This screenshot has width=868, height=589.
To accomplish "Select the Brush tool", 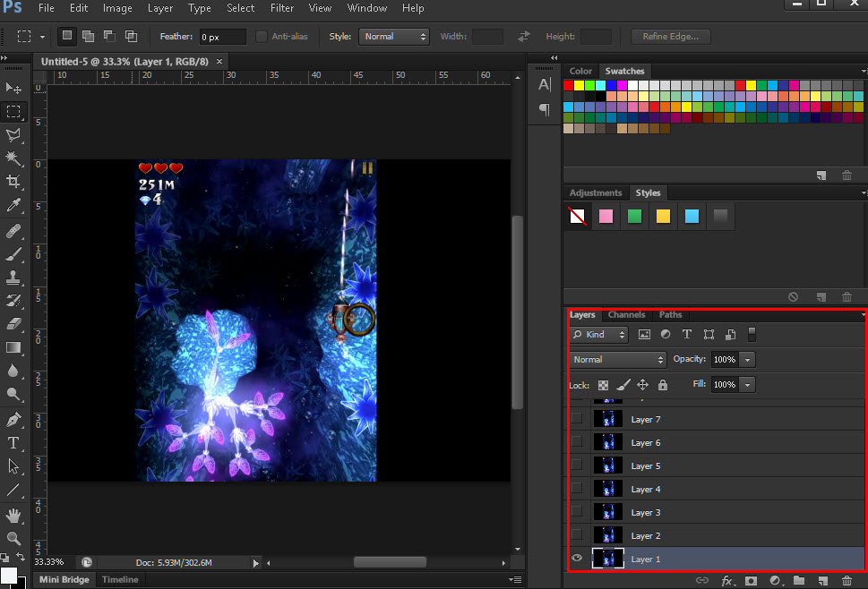I will point(13,254).
